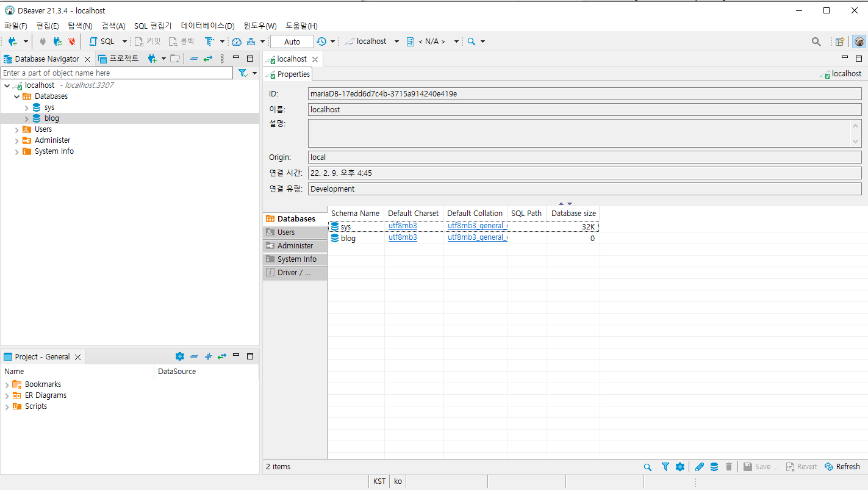This screenshot has width=868, height=490.
Task: Click the filter funnel icon next to the object name field
Action: click(243, 73)
